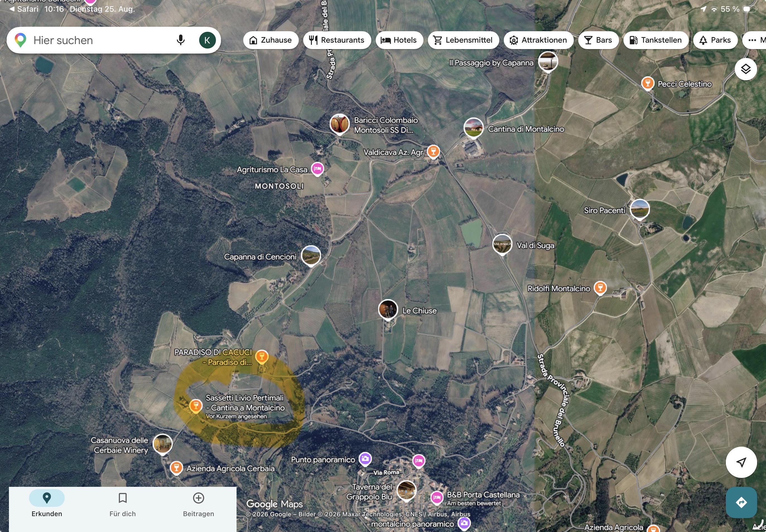Select the MONTOSOLI area label

279,186
